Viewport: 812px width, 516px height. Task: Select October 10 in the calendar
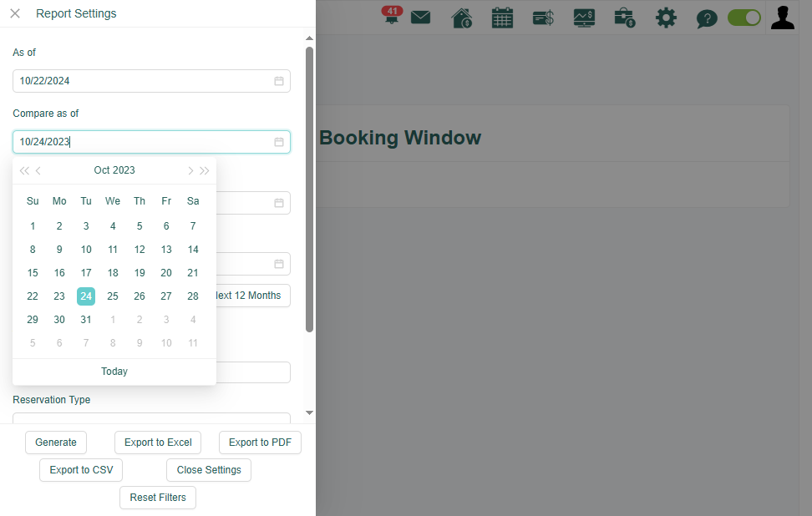[86, 250]
